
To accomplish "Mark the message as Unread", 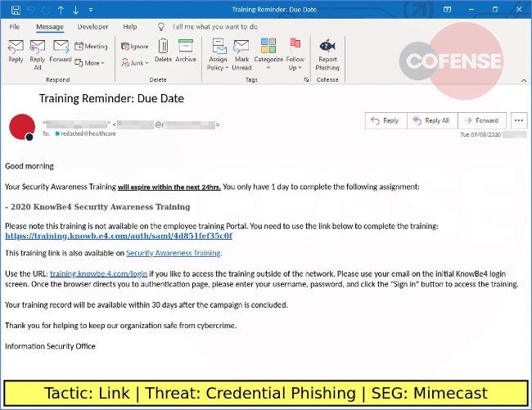I will click(x=241, y=55).
